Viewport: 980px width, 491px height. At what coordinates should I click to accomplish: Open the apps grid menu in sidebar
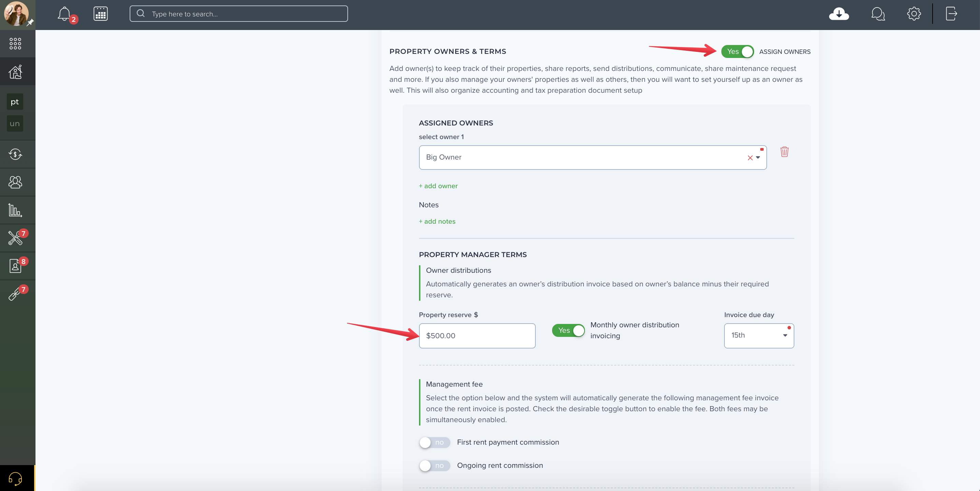pyautogui.click(x=15, y=44)
